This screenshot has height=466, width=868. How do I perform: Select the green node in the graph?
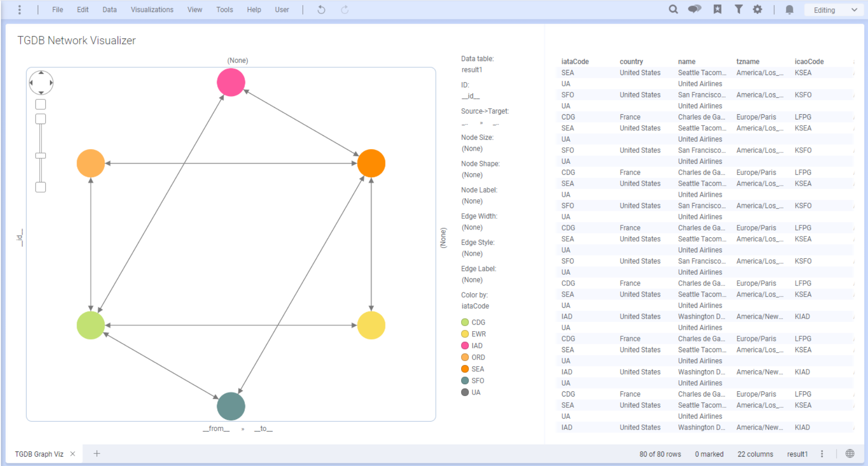click(91, 325)
